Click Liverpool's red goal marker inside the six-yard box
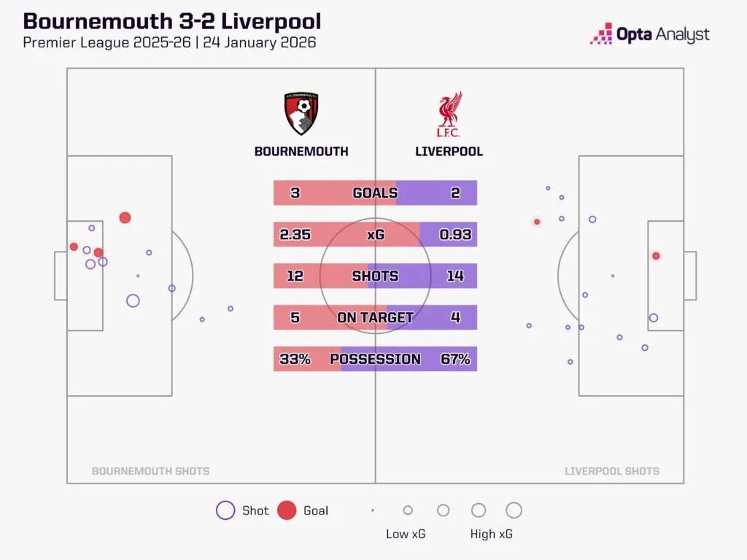The height and width of the screenshot is (560, 747). 656,256
